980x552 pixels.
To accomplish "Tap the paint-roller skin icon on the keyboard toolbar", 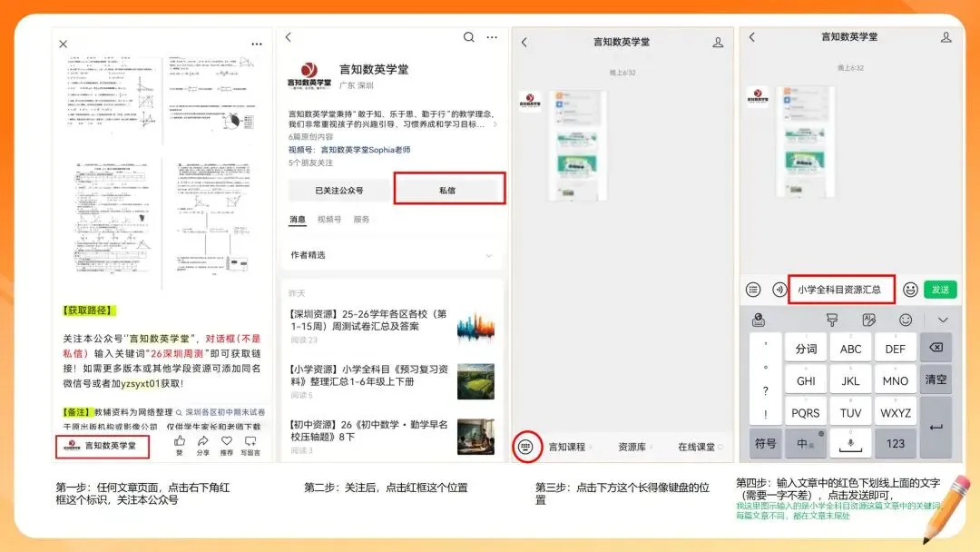I will point(832,320).
